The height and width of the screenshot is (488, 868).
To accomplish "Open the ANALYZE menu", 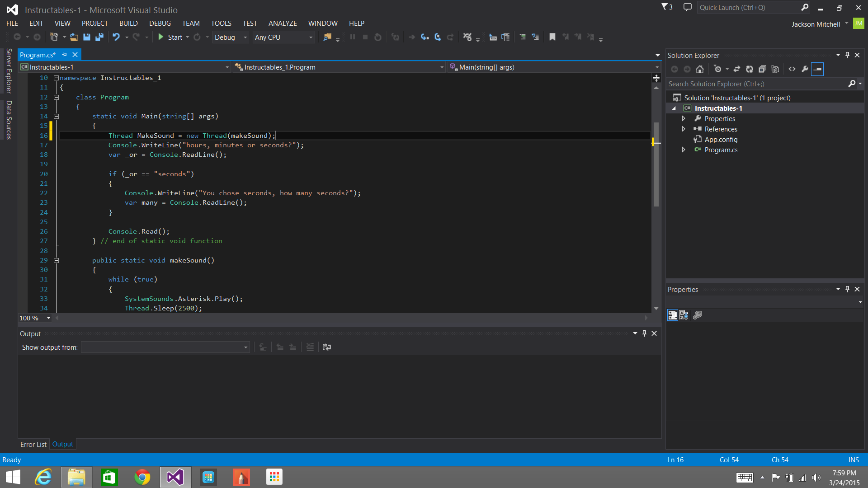I will pyautogui.click(x=283, y=23).
